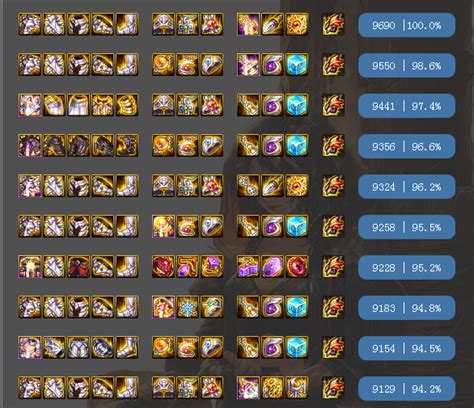
Task: Select the snowflake icon in the 94.8% row
Action: 187,307
